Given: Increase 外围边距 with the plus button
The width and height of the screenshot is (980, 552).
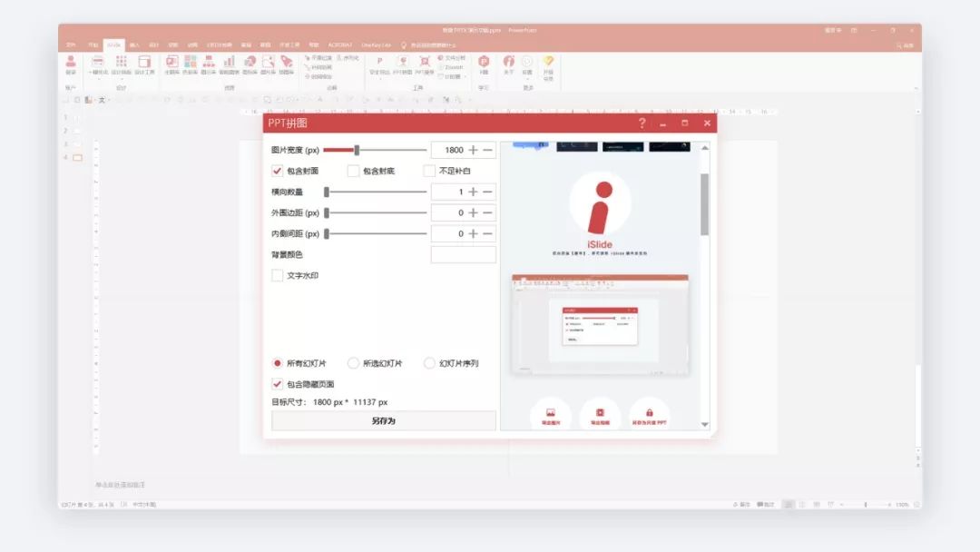Looking at the screenshot, I should click(x=473, y=212).
